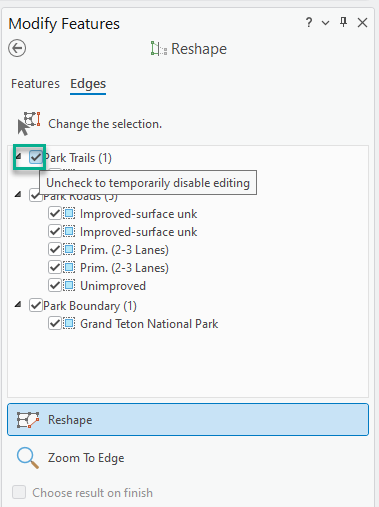Click the Reshape tool icon in the header
This screenshot has height=507, width=379.
point(159,49)
